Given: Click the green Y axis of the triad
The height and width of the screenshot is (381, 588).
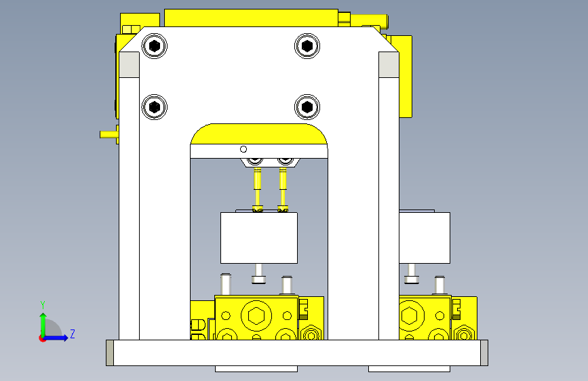Looking at the screenshot, I should [x=43, y=324].
